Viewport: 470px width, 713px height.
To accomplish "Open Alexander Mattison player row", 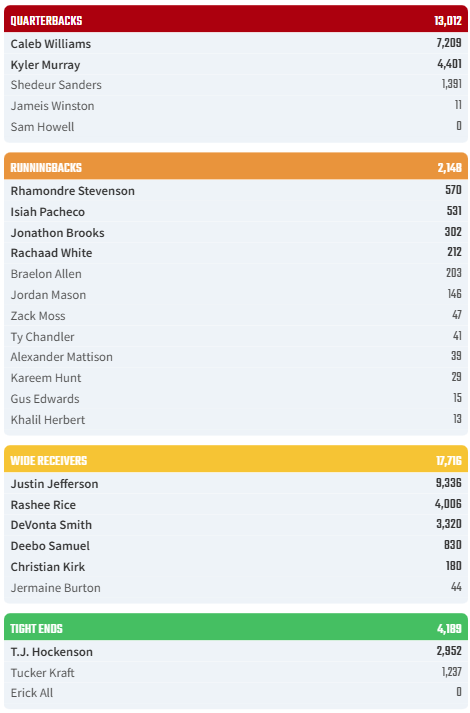I will coord(235,356).
